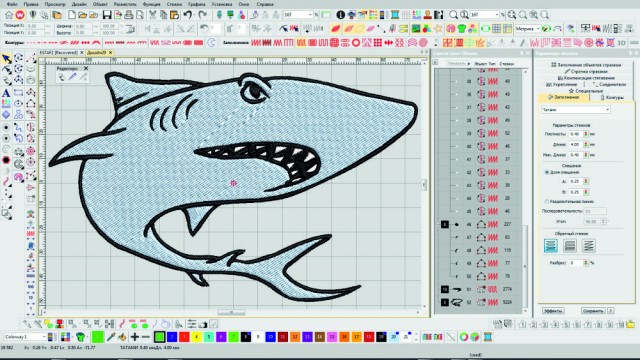This screenshot has width=640, height=360.
Task: Open the Татами fill type dropdown
Action: (608, 110)
